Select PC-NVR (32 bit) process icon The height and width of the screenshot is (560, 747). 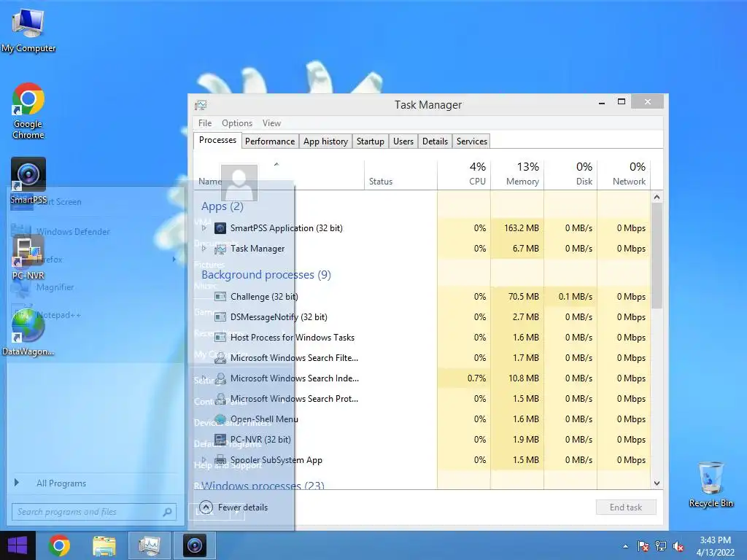[220, 440]
